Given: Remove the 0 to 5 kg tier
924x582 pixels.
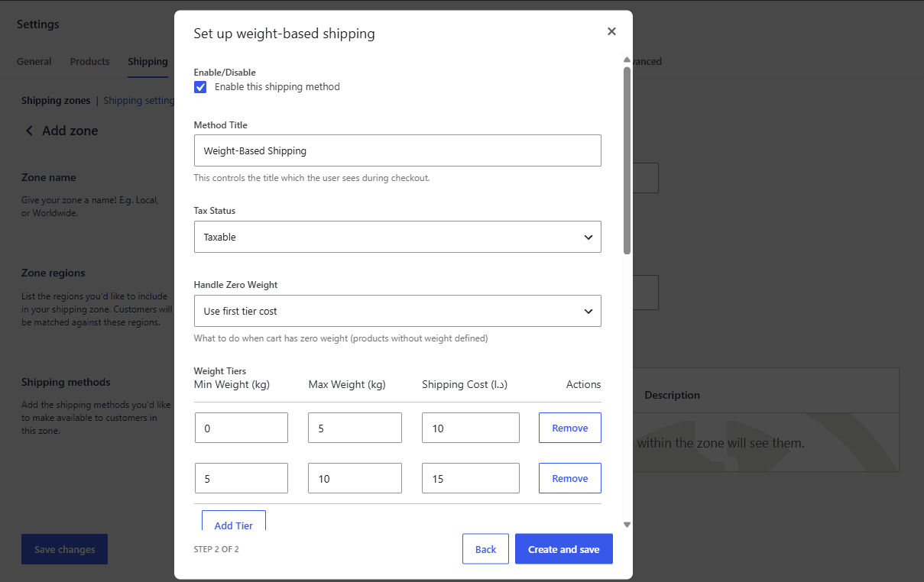Looking at the screenshot, I should [570, 428].
